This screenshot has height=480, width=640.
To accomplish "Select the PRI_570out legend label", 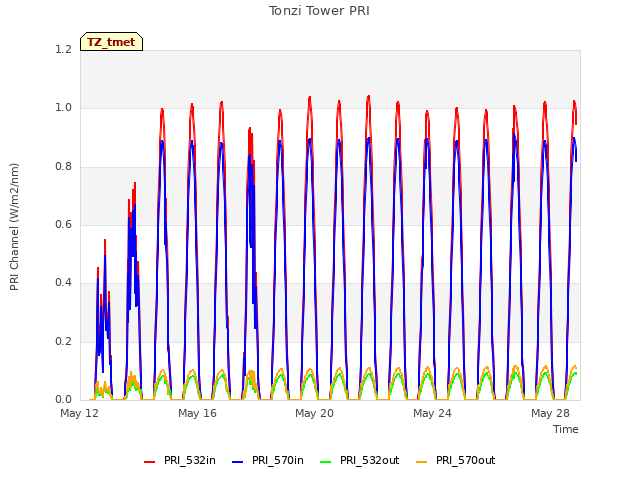I will (x=466, y=460).
